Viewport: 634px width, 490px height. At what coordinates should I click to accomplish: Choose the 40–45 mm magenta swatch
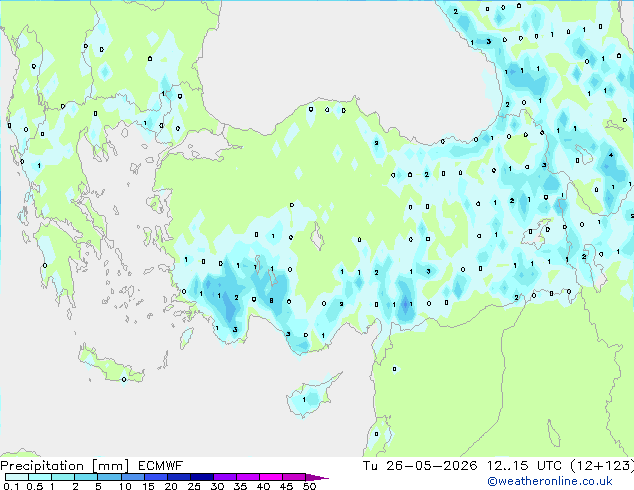pos(271,477)
